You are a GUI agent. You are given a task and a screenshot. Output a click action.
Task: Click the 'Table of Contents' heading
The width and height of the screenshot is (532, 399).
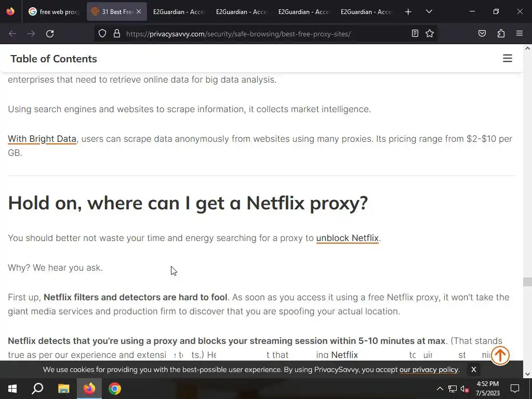54,59
